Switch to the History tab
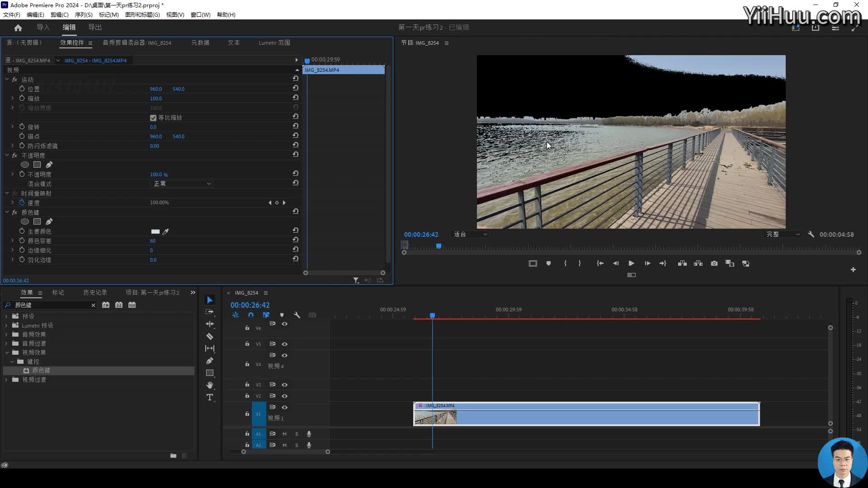 pos(95,292)
